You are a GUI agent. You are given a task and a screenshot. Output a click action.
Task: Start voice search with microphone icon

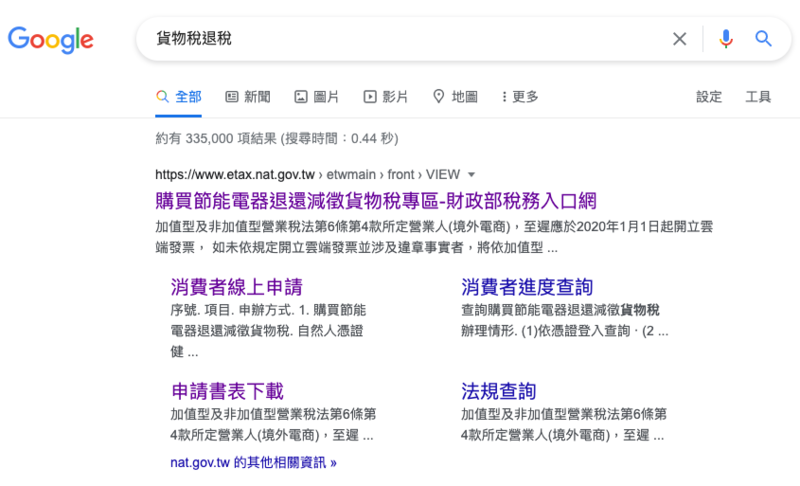tap(726, 39)
